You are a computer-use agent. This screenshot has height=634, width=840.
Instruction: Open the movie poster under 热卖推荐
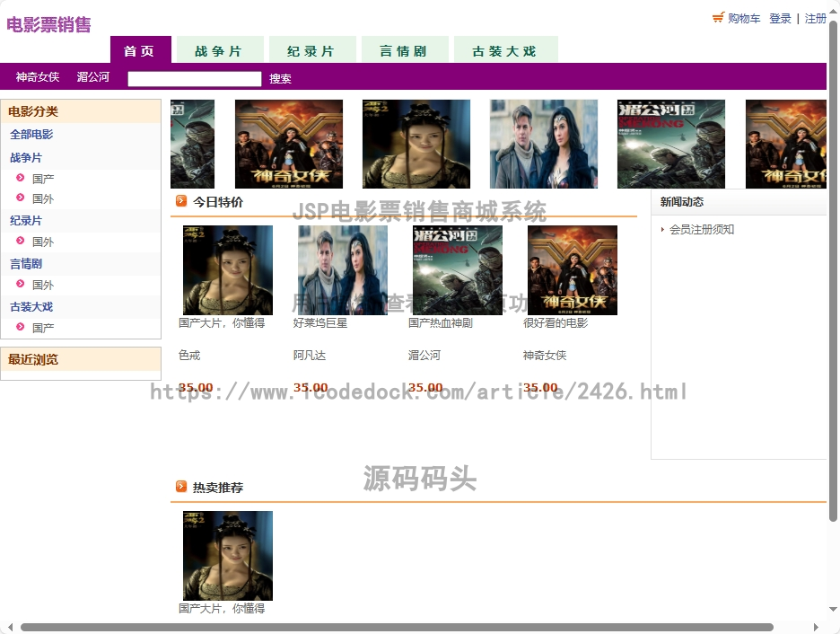pos(228,556)
